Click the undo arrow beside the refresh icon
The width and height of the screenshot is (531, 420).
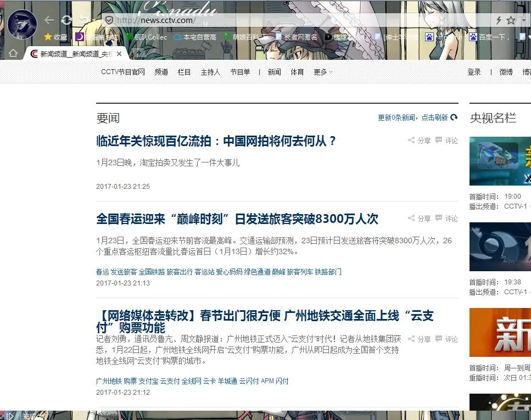(83, 20)
